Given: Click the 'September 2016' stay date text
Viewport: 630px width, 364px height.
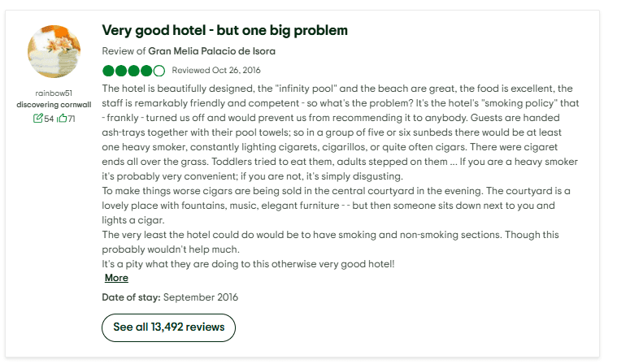Looking at the screenshot, I should click(201, 297).
